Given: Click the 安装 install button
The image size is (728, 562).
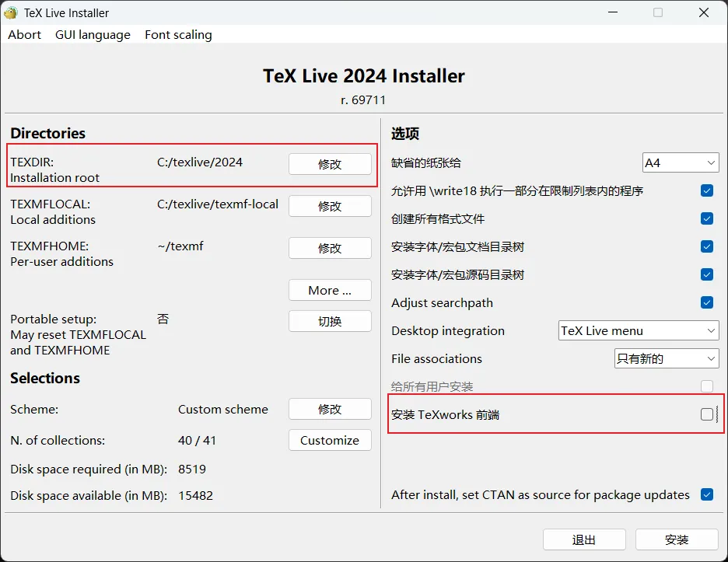Looking at the screenshot, I should (677, 539).
